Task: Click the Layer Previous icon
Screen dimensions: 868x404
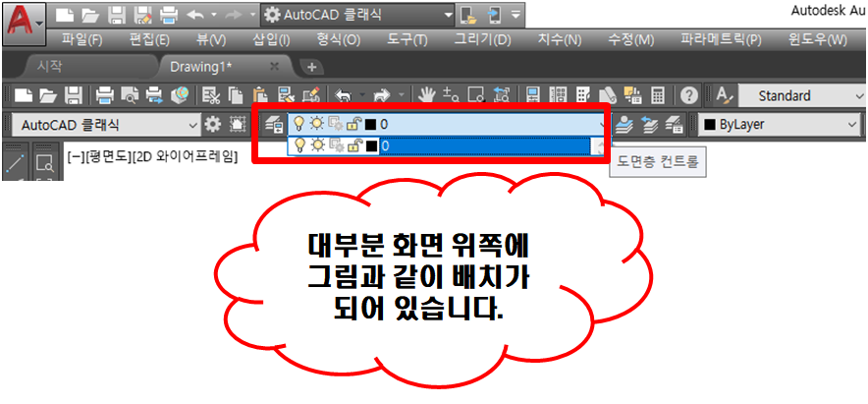Action: (x=651, y=125)
